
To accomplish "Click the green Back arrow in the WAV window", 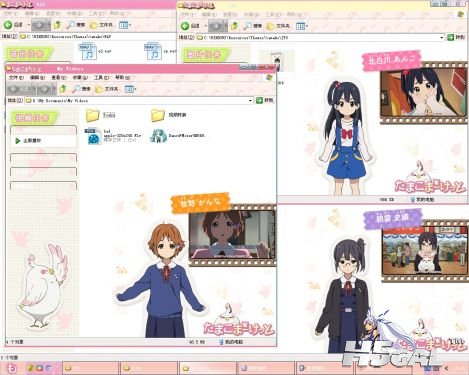I will pyautogui.click(x=8, y=25).
